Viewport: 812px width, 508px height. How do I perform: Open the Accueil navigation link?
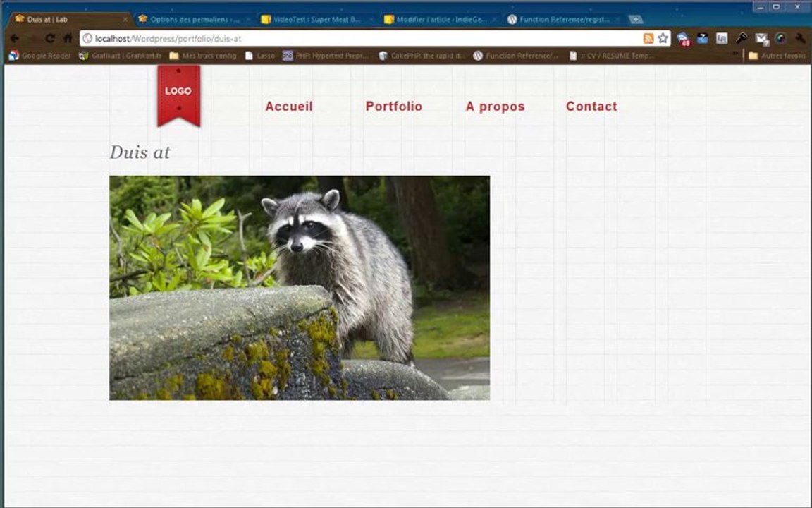(x=289, y=107)
